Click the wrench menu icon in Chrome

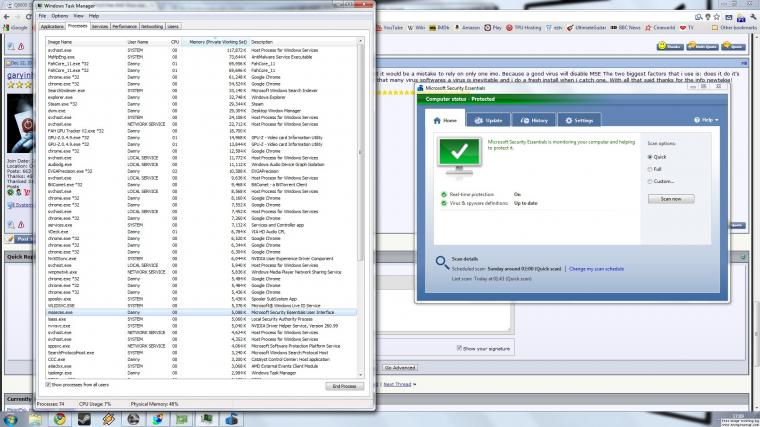[754, 17]
